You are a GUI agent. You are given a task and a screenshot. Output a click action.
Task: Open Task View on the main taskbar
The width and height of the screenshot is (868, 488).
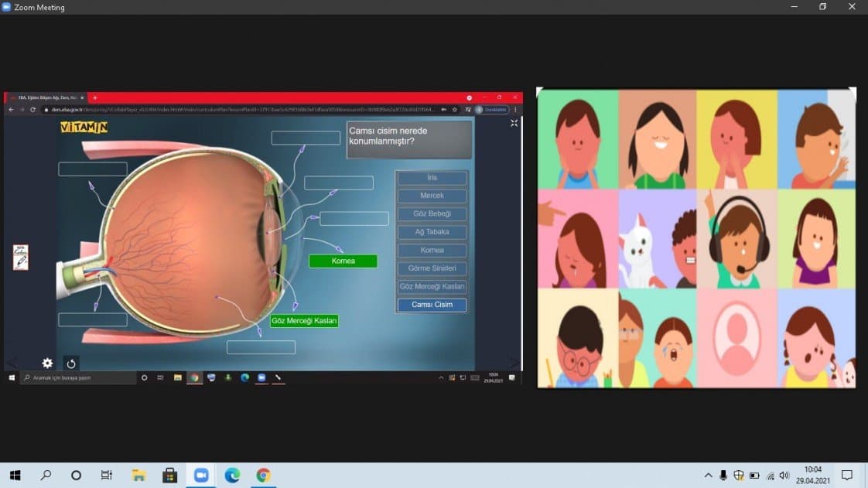click(106, 476)
